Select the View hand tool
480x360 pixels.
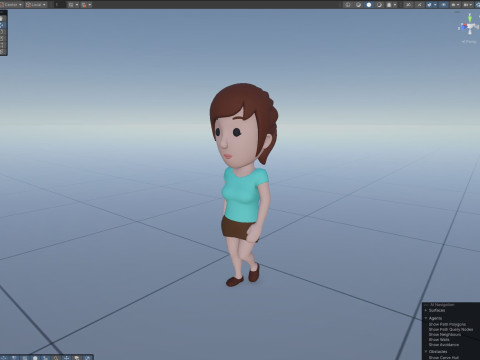click(3, 18)
